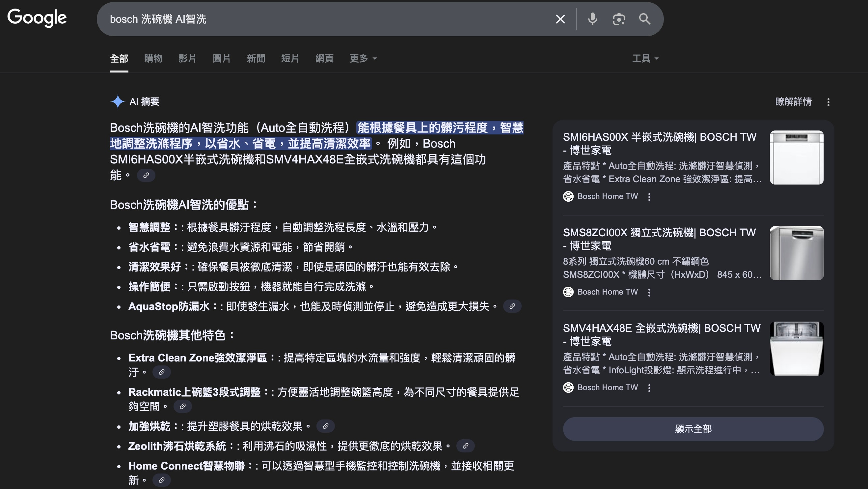Switch to the 購物 shopping tab
This screenshot has height=489, width=868.
[x=153, y=58]
